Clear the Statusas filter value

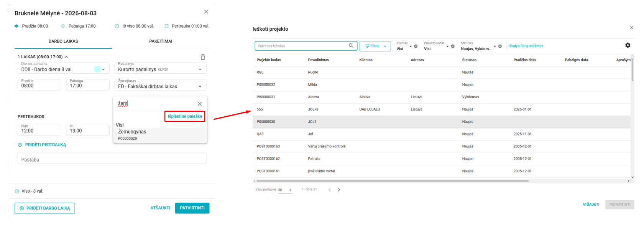500,46
